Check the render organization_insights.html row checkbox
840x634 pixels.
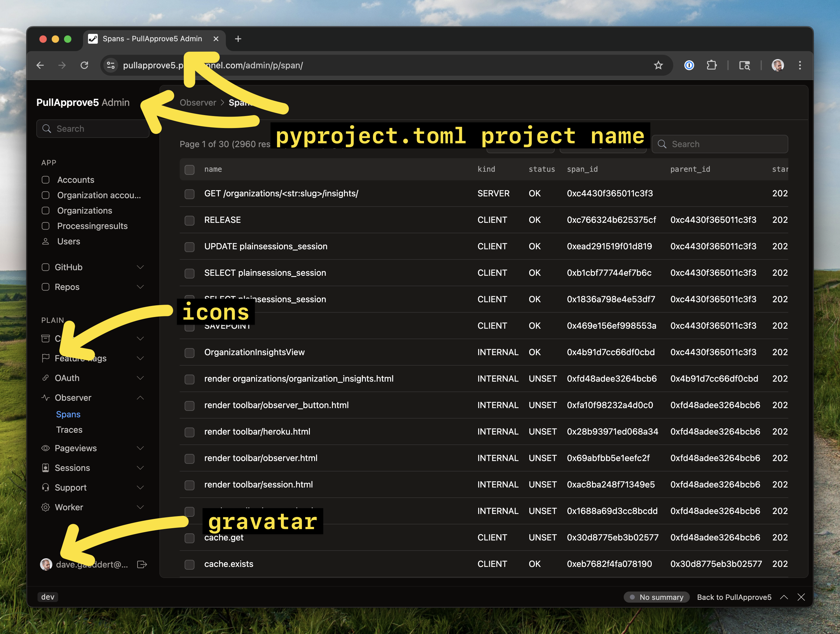click(x=190, y=379)
